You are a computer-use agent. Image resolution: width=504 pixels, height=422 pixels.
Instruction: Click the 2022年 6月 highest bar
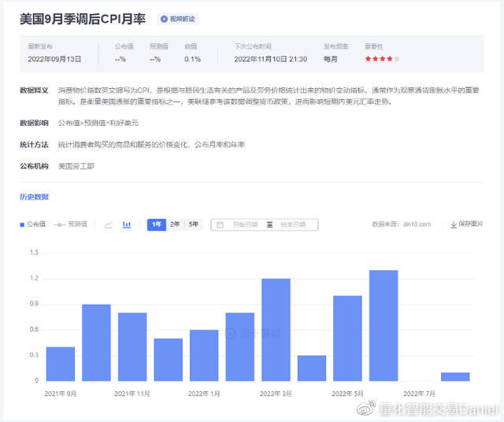(384, 326)
